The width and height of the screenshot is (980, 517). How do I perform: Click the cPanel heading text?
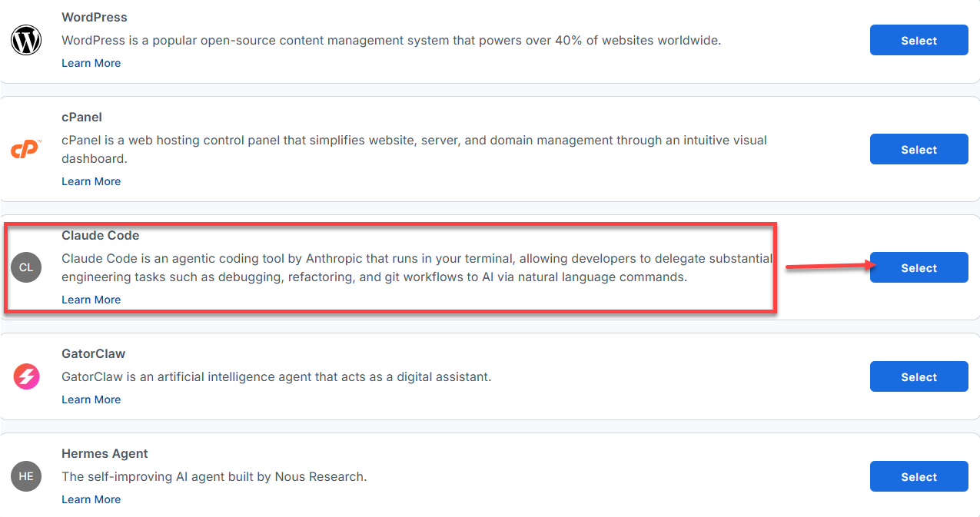tap(81, 117)
